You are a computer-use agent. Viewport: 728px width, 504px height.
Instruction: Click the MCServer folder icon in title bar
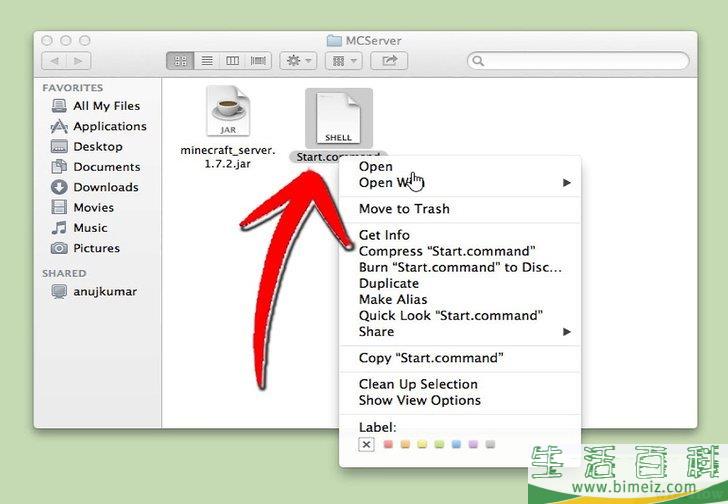point(334,41)
